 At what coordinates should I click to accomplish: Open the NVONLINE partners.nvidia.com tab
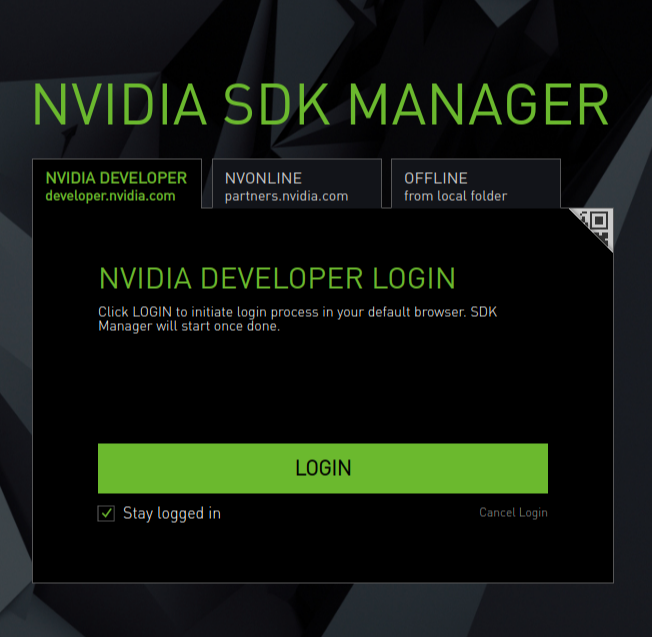[x=296, y=184]
